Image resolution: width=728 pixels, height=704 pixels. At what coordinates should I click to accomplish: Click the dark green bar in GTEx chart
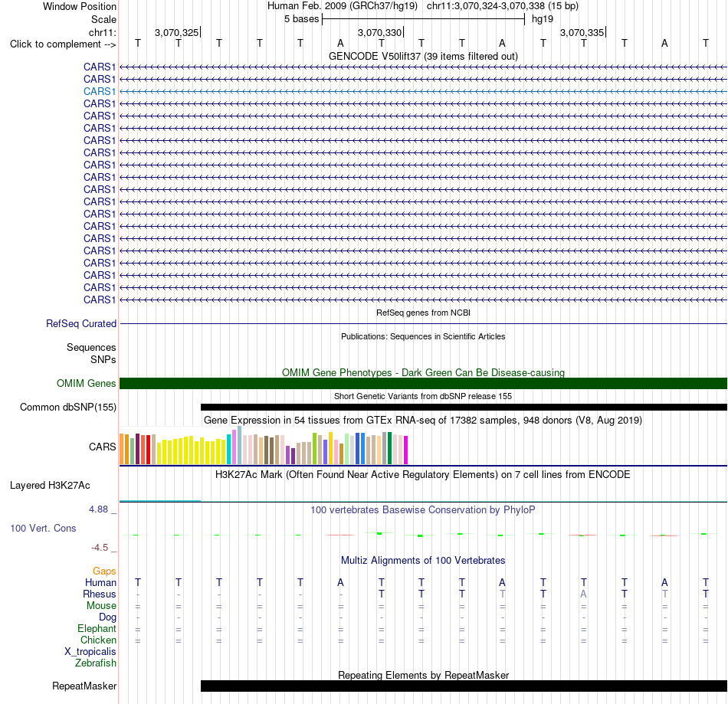click(389, 448)
